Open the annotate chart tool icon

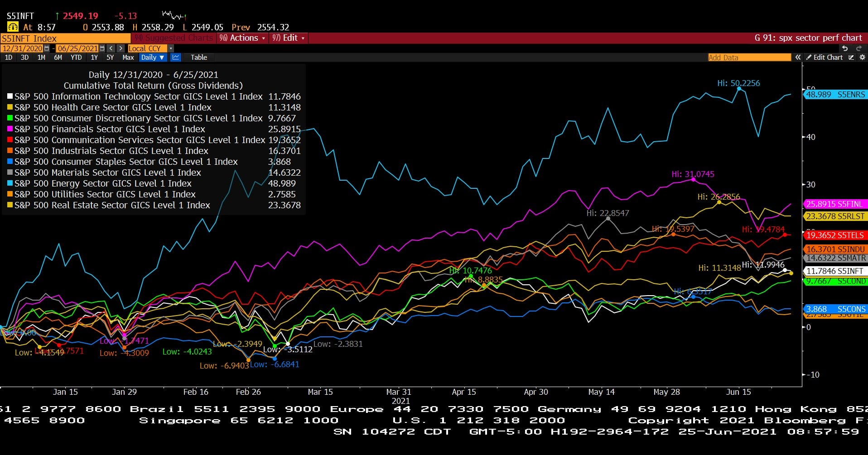click(x=851, y=57)
